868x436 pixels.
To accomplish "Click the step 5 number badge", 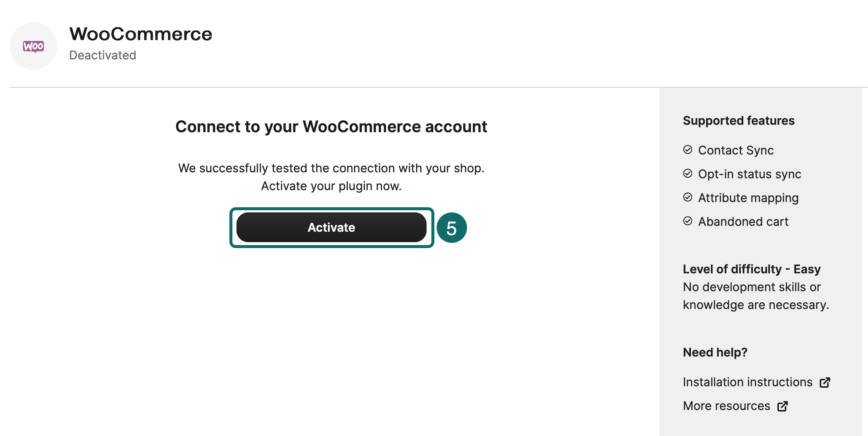I will [x=451, y=228].
